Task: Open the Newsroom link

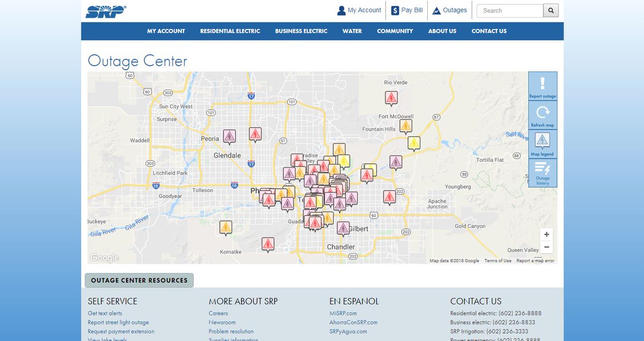Action: [x=222, y=322]
